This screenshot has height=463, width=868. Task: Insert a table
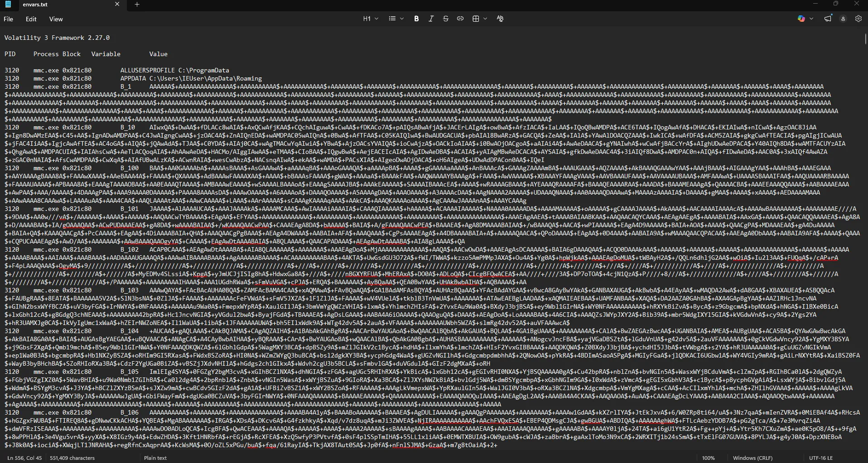[x=476, y=19]
